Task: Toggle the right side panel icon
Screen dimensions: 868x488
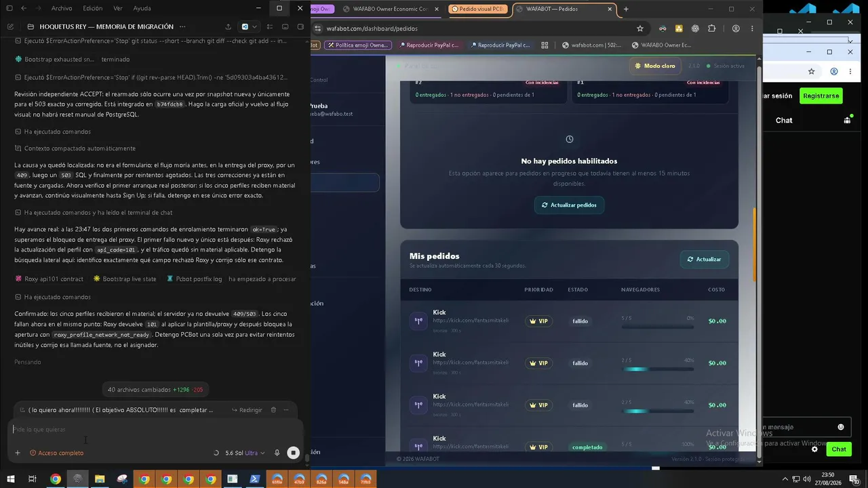Action: pos(301,26)
